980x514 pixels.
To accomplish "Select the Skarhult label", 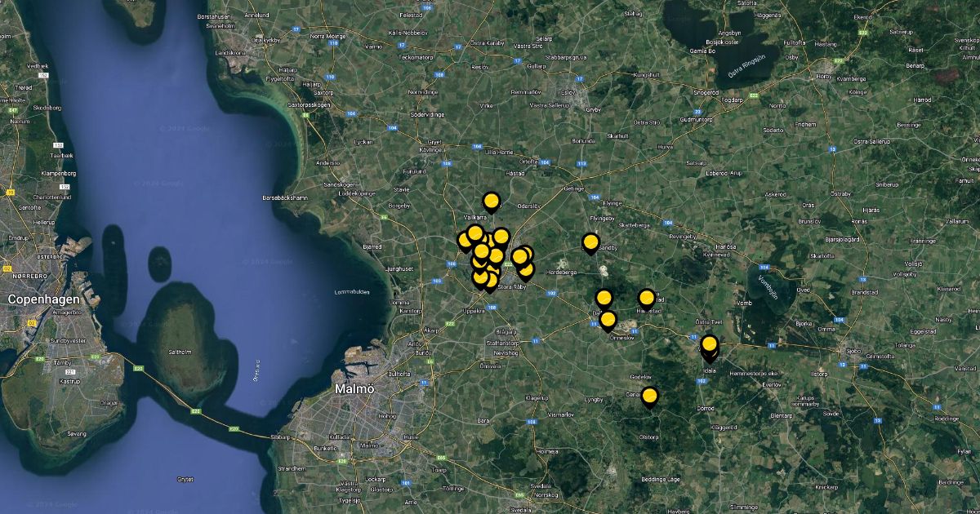I will [x=619, y=135].
